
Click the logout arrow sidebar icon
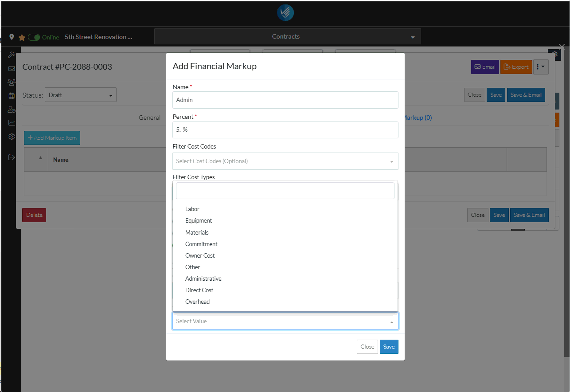12,157
